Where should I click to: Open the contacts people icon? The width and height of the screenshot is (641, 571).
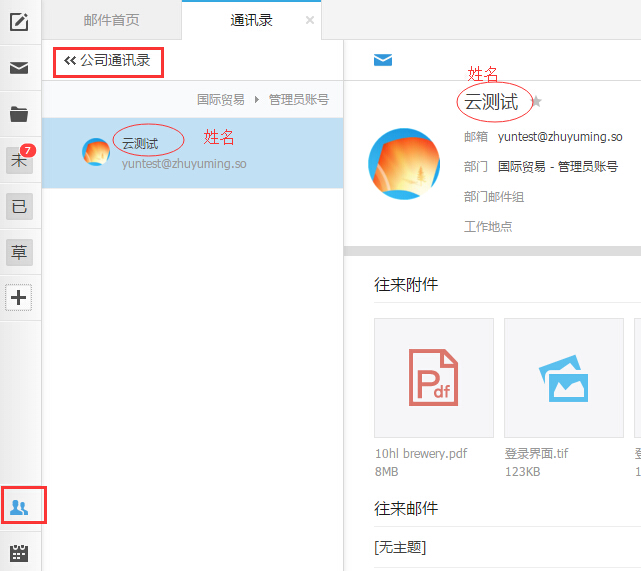[20, 507]
